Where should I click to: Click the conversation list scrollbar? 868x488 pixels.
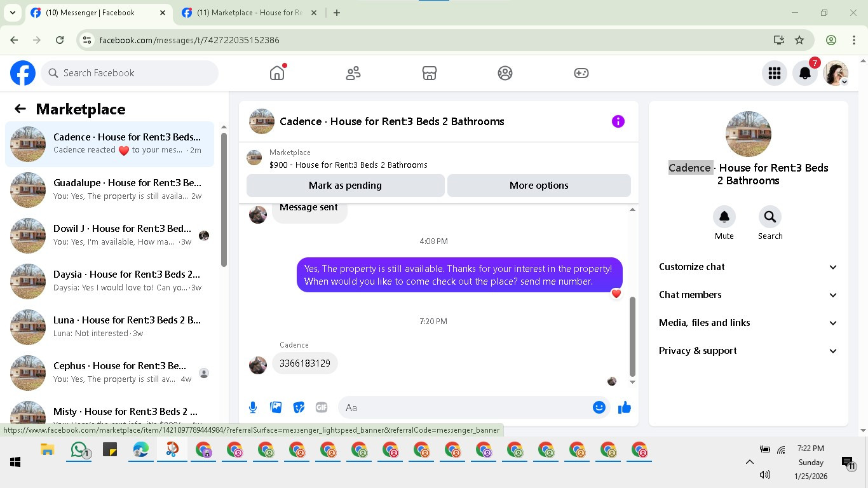[x=224, y=200]
